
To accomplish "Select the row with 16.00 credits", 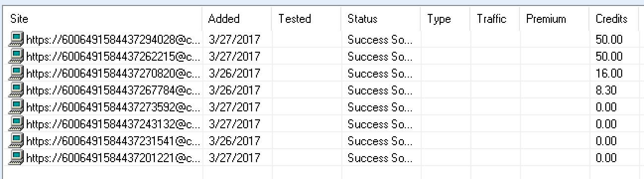I will (322, 73).
